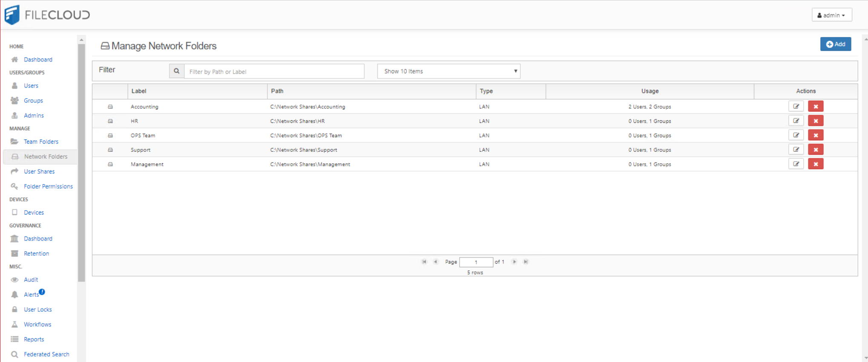Viewport: 868px width, 362px height.
Task: Click the sidebar vertical scrollbar
Action: coord(81,162)
